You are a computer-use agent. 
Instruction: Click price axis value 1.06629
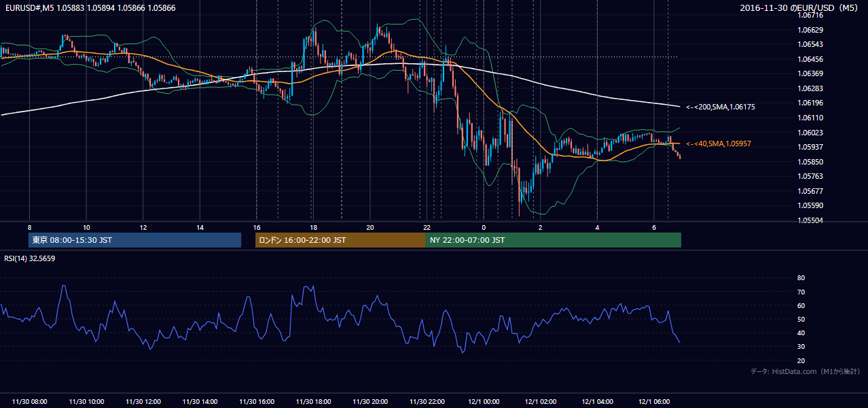[x=811, y=30]
